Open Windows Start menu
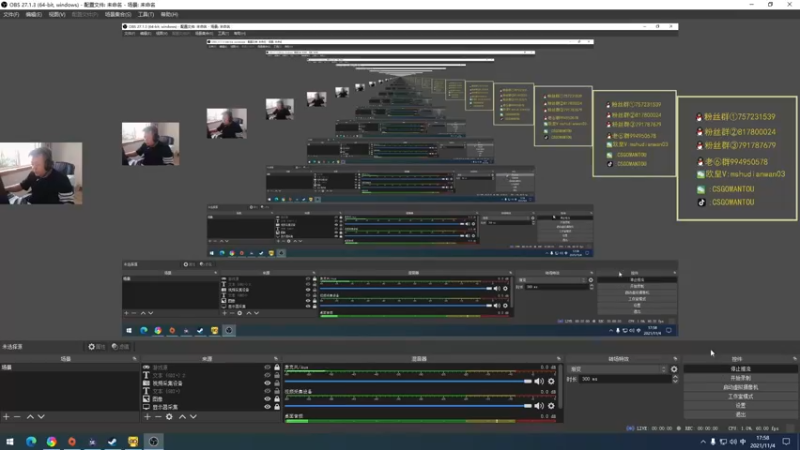The height and width of the screenshot is (450, 800). click(10, 441)
